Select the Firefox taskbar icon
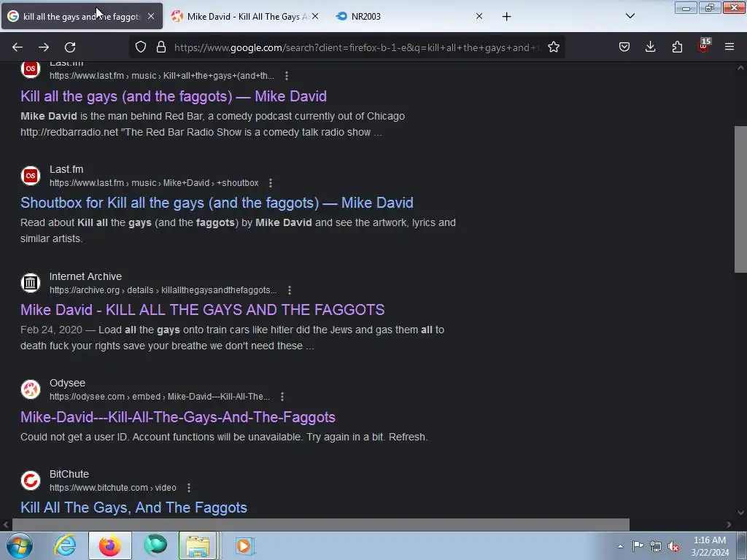 [109, 545]
